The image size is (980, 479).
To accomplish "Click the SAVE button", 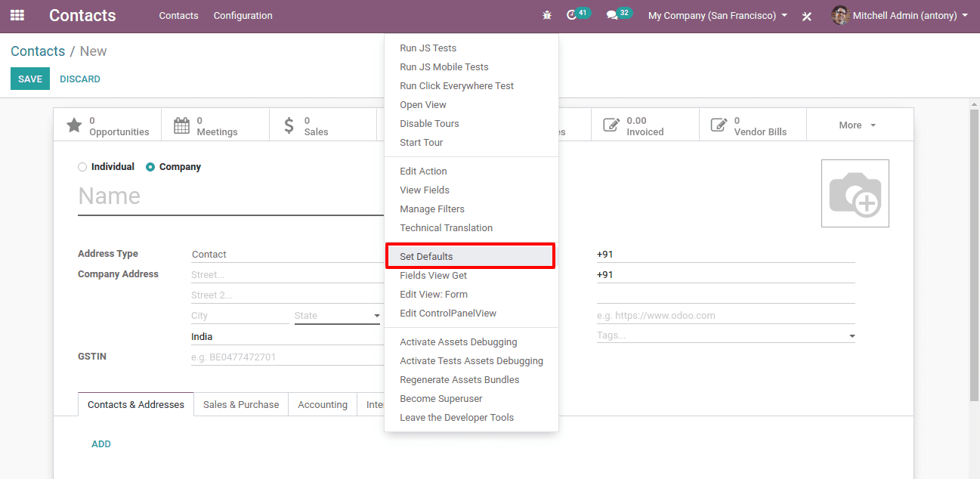I will pos(30,79).
